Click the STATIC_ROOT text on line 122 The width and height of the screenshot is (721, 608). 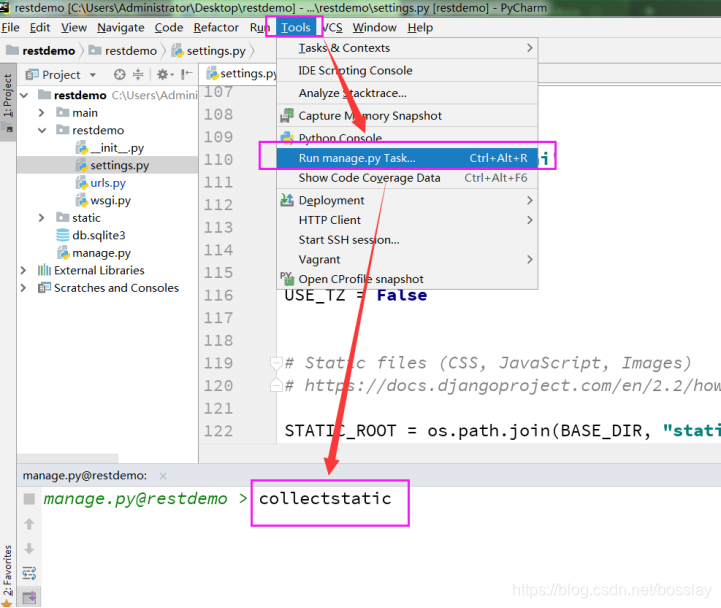(340, 431)
